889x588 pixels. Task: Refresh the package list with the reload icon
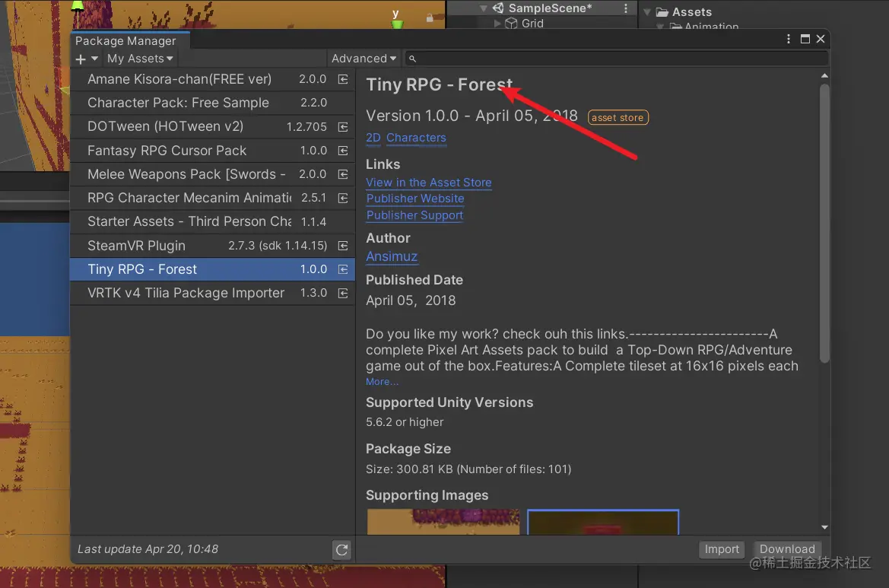click(342, 549)
